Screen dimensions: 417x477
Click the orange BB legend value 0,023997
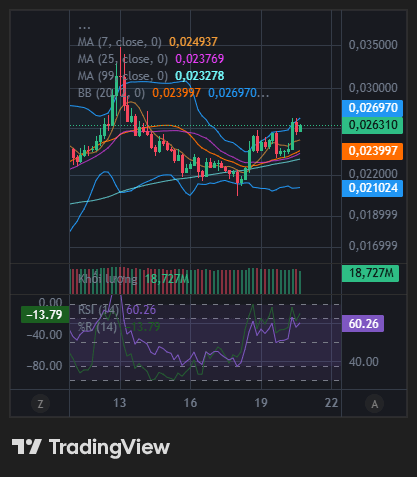[x=176, y=93]
